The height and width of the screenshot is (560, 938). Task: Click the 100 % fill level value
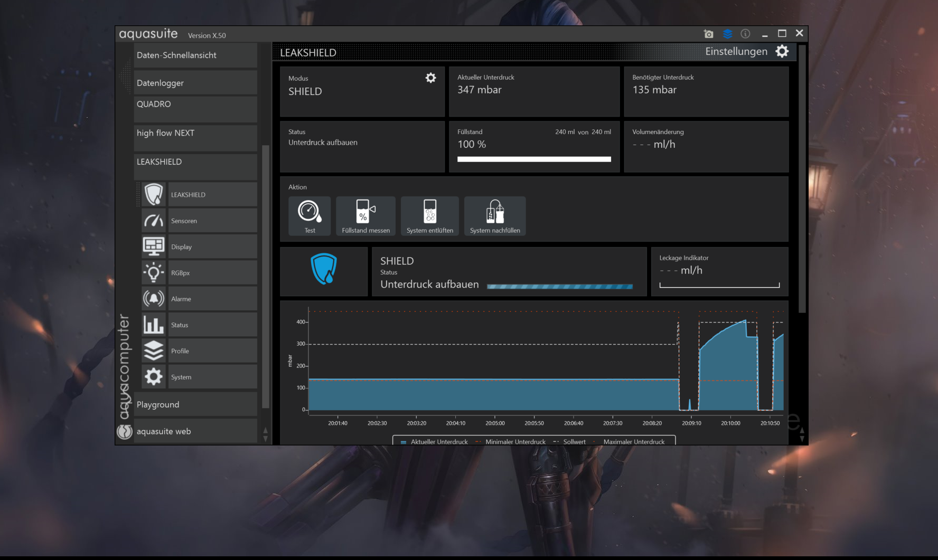pyautogui.click(x=472, y=144)
